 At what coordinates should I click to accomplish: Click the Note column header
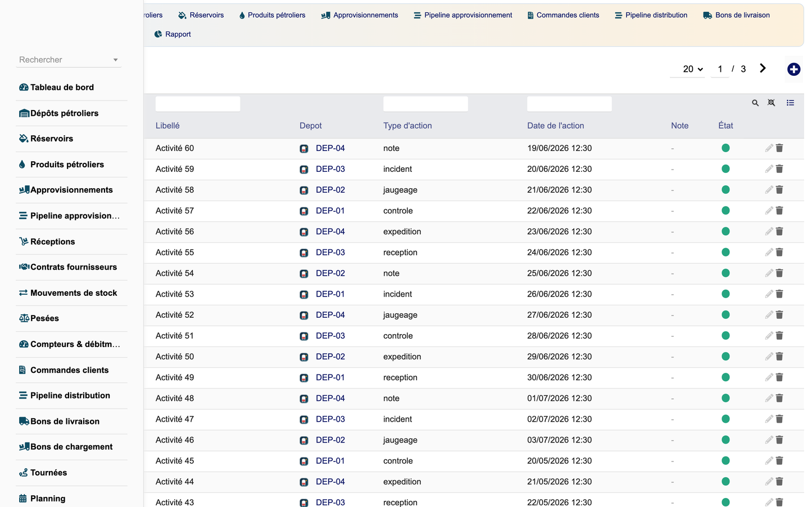point(680,126)
